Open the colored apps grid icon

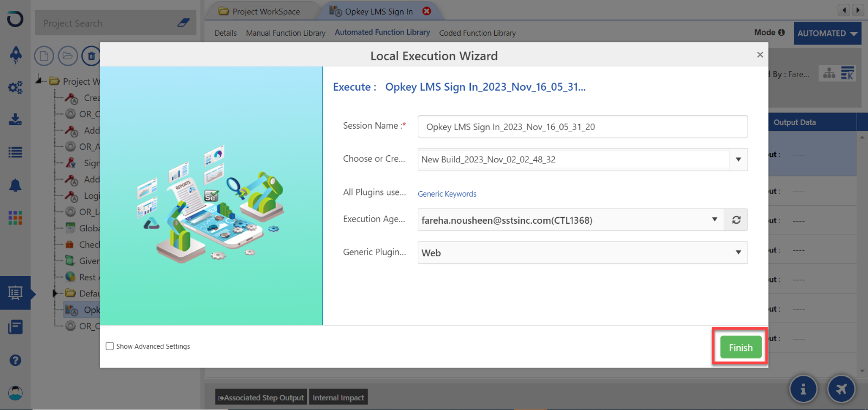[x=15, y=218]
